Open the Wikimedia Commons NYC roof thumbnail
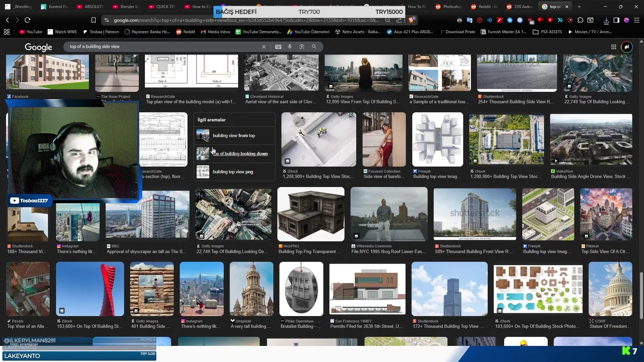 coord(389,214)
